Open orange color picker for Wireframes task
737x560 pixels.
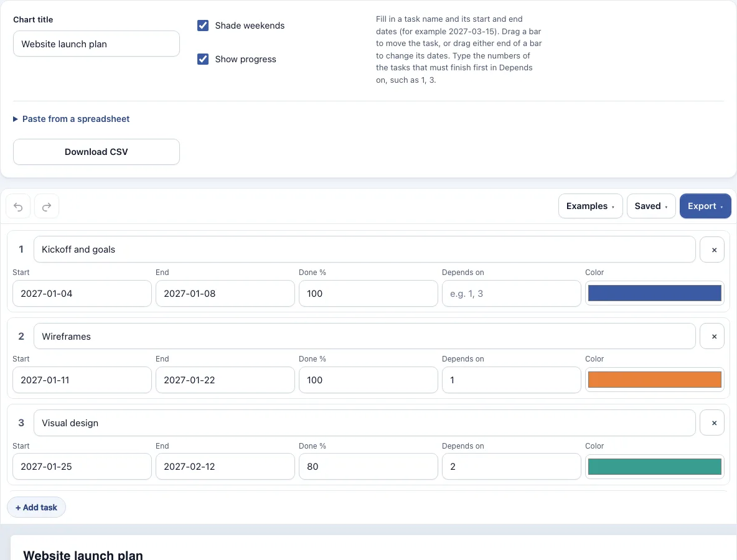(x=654, y=380)
